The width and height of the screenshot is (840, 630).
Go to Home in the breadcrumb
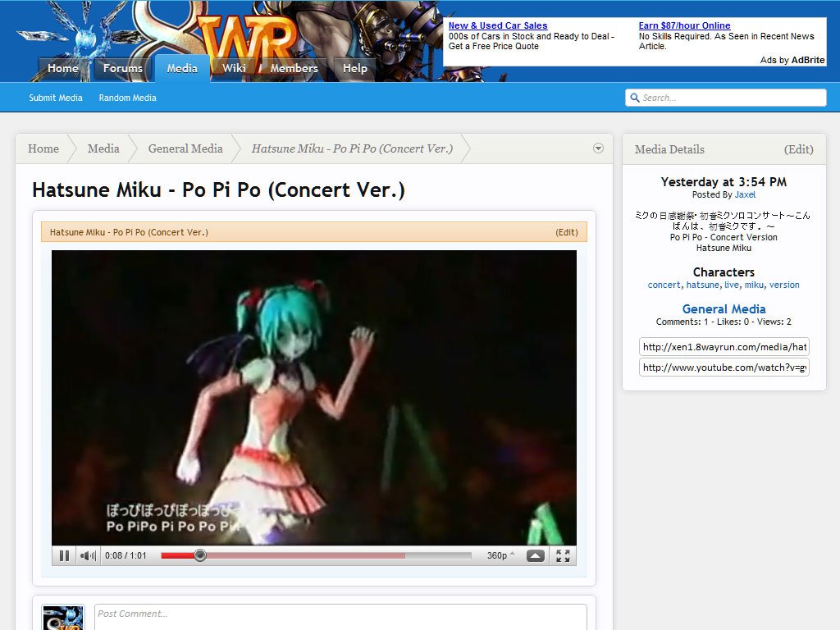(43, 148)
